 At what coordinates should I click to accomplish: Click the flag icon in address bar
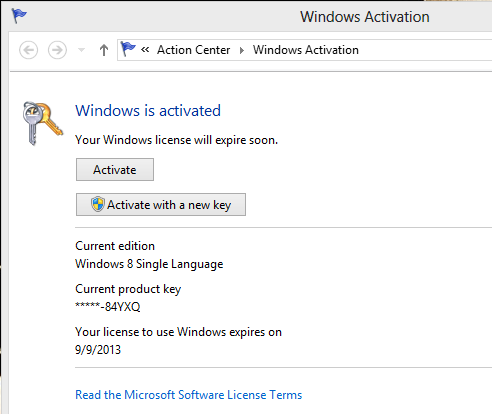(128, 49)
